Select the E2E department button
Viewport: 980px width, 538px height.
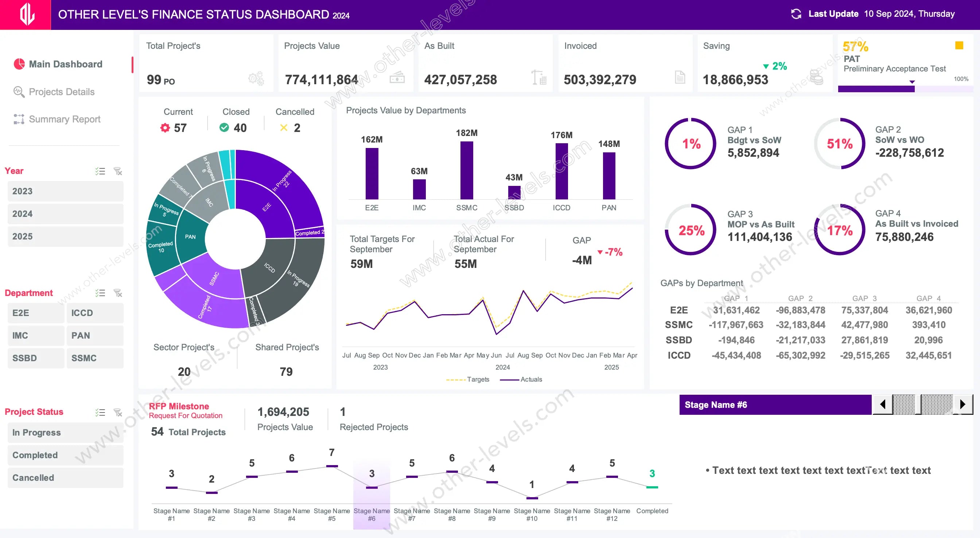(x=36, y=313)
